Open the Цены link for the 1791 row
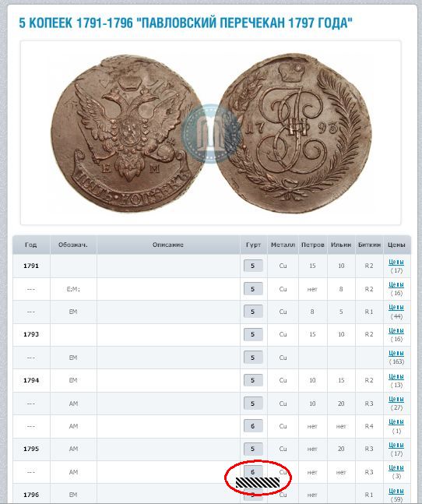 [x=396, y=262]
